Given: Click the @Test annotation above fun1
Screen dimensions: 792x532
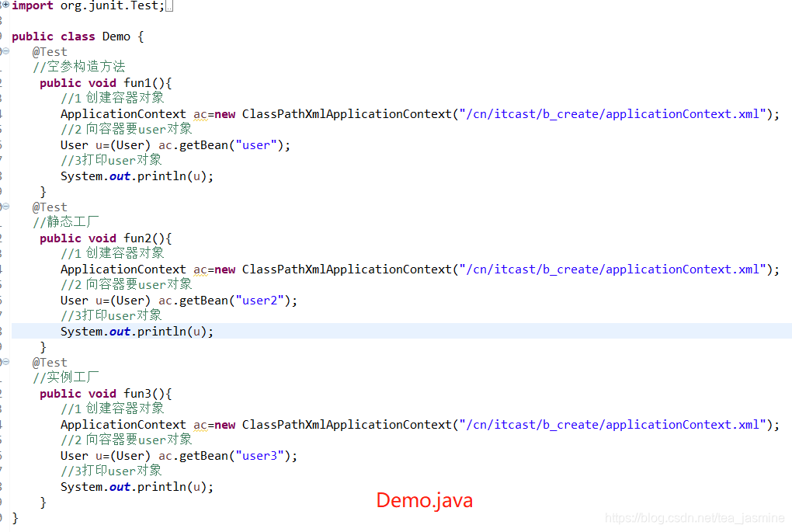Looking at the screenshot, I should [50, 51].
